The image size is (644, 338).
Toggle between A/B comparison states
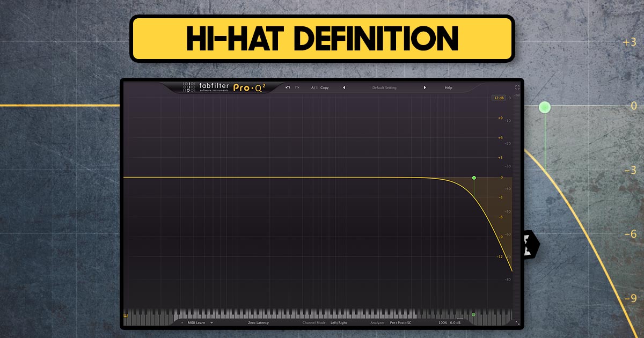314,87
